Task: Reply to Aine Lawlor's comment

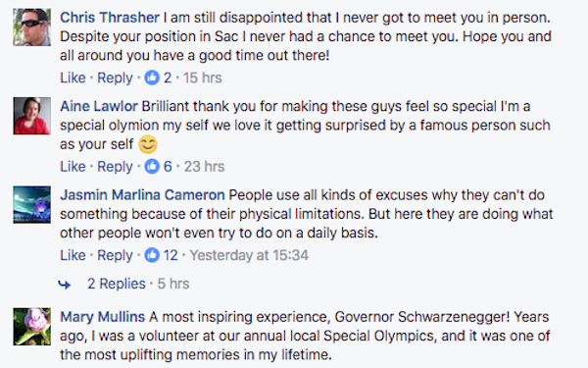Action: (115, 167)
